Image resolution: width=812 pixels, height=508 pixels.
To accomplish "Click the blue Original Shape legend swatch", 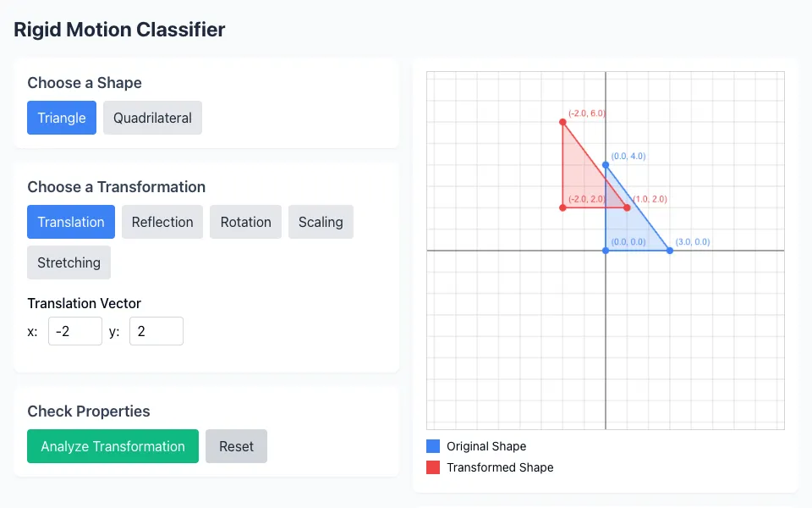I will [x=433, y=446].
